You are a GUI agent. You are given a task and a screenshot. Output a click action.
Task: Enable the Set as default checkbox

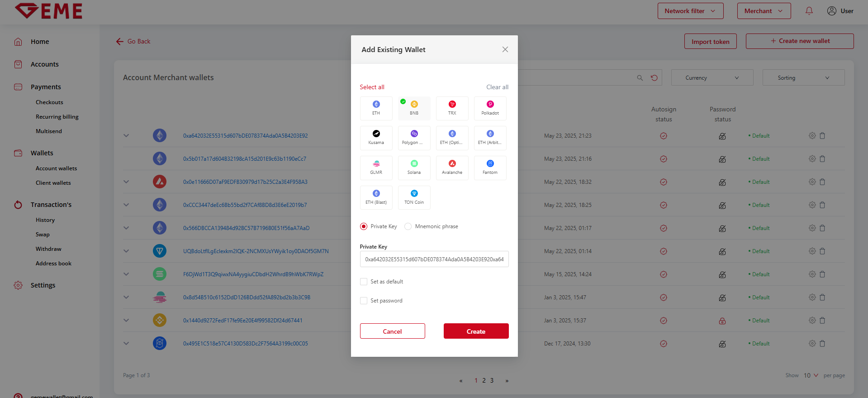pyautogui.click(x=364, y=282)
